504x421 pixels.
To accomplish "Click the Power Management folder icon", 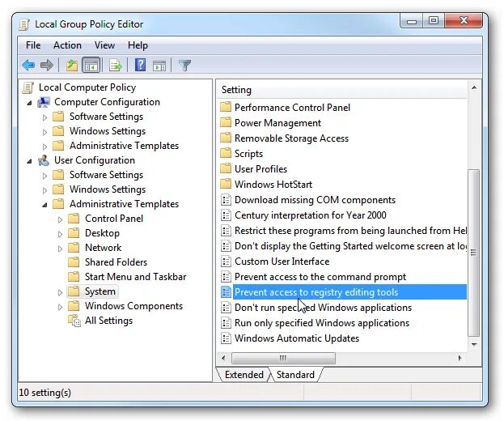I will point(226,122).
